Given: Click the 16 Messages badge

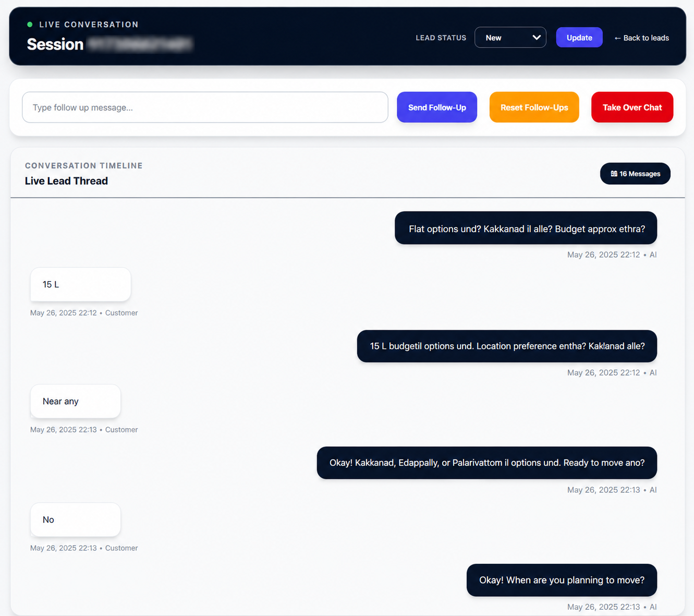Looking at the screenshot, I should pos(635,174).
